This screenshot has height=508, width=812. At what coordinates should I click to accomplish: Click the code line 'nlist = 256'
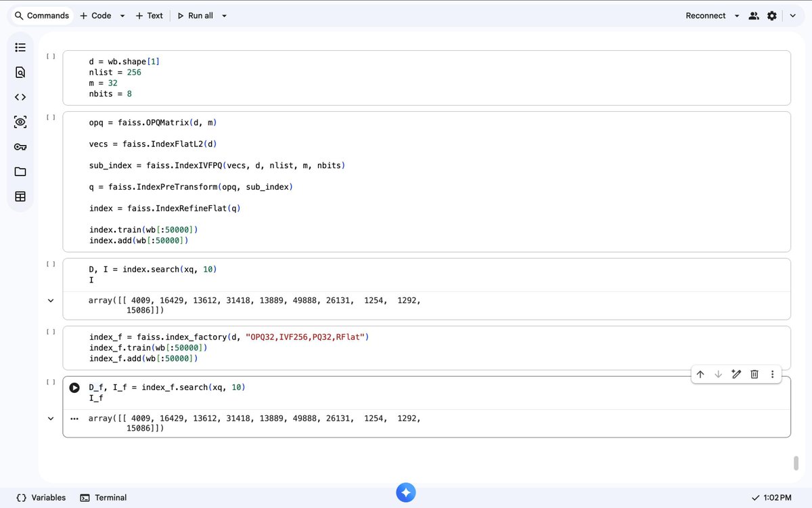(115, 72)
